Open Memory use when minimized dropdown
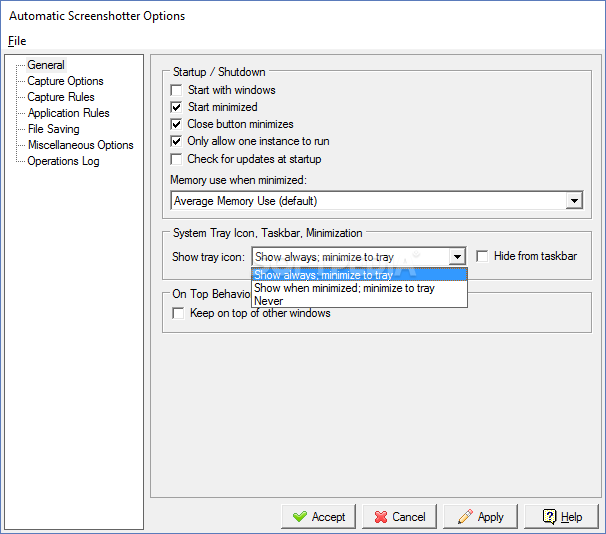606x534 pixels. tap(377, 201)
